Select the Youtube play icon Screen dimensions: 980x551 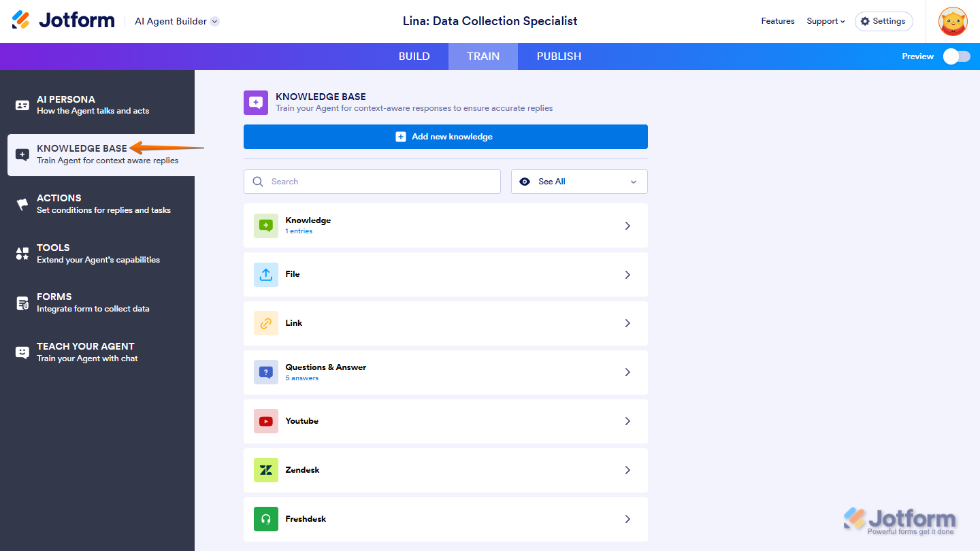click(x=266, y=421)
